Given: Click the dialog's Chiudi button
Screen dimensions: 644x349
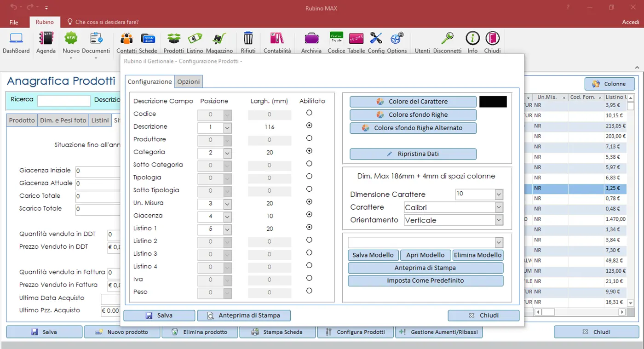Looking at the screenshot, I should coord(483,315).
